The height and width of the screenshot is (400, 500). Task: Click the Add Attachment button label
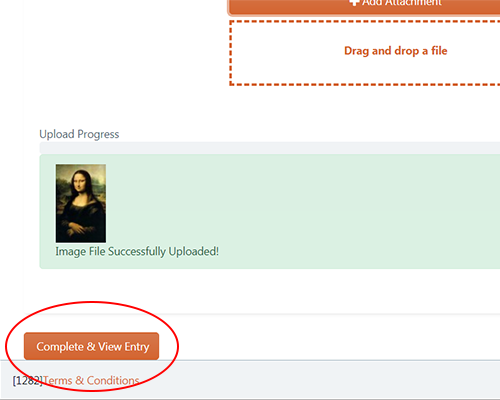point(402,3)
